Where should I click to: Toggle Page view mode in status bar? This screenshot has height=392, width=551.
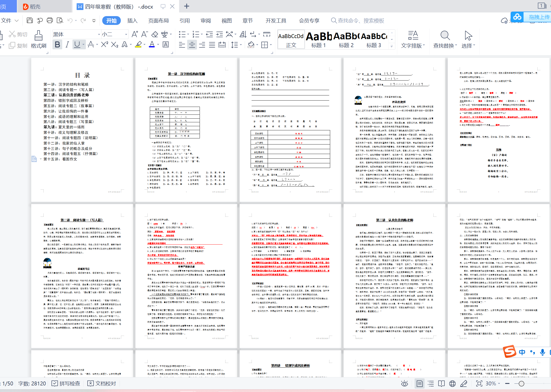(420, 383)
